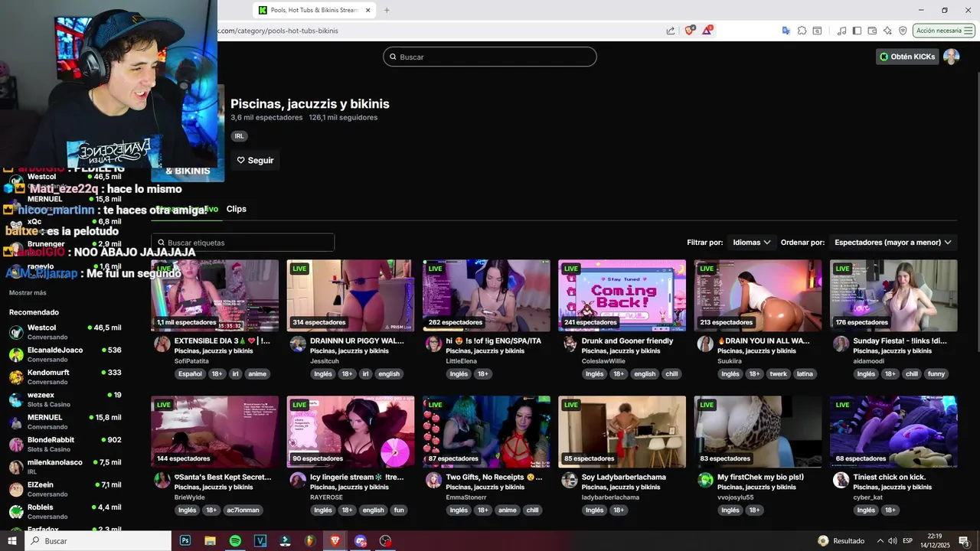Open a new browser tab with plus
The height and width of the screenshot is (551, 980).
click(387, 10)
